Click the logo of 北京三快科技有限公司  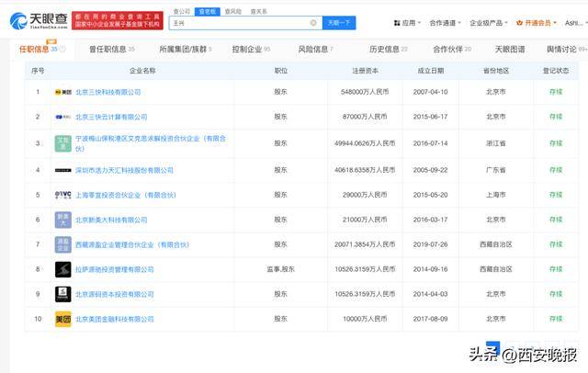62,92
